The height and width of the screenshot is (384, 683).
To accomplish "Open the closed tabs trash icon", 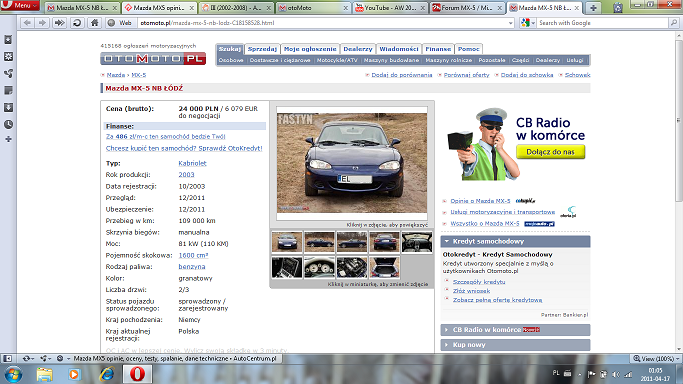I will [618, 7].
